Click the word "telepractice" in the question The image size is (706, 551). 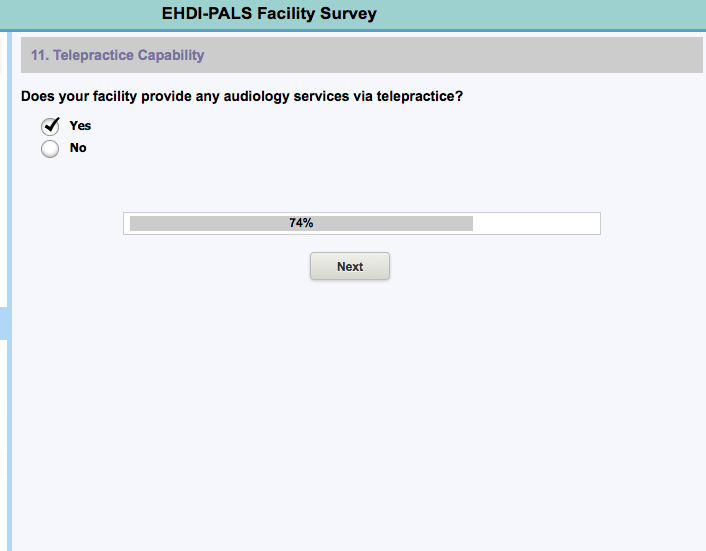click(416, 97)
